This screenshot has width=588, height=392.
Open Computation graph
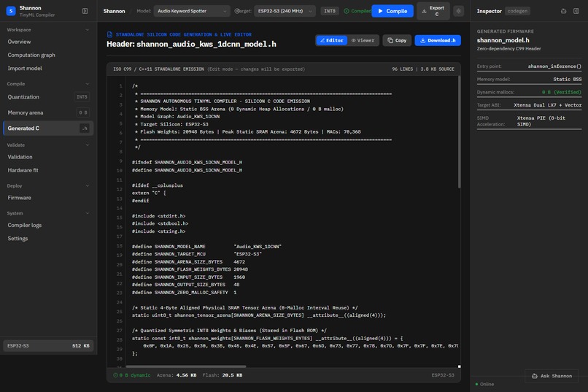click(48, 55)
